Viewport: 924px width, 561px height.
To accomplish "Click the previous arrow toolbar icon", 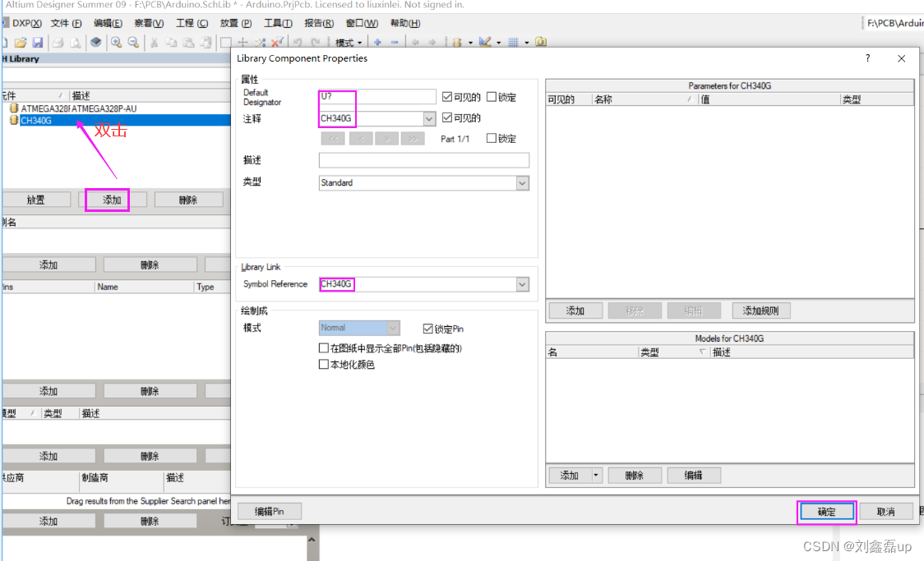I will tap(415, 43).
